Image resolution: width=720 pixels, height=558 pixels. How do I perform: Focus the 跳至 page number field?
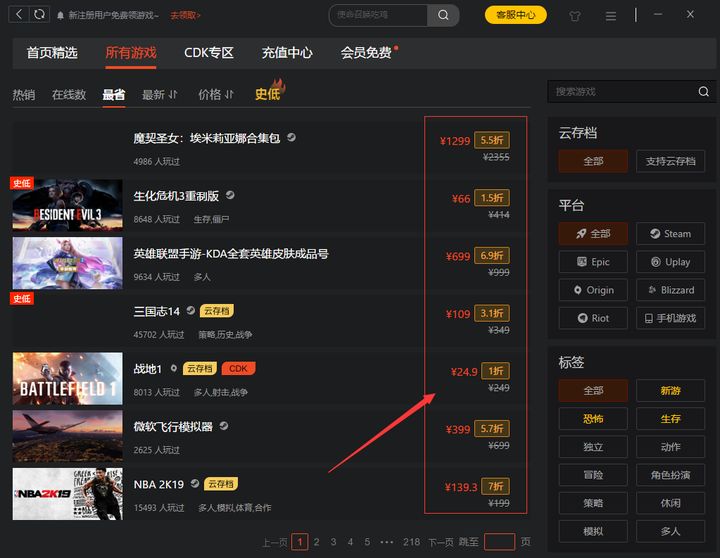click(500, 542)
